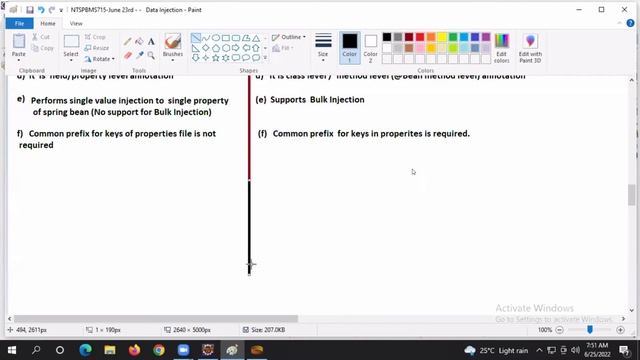The width and height of the screenshot is (640, 360).
Task: Choose the Five-point star shape
Action: coord(216,58)
